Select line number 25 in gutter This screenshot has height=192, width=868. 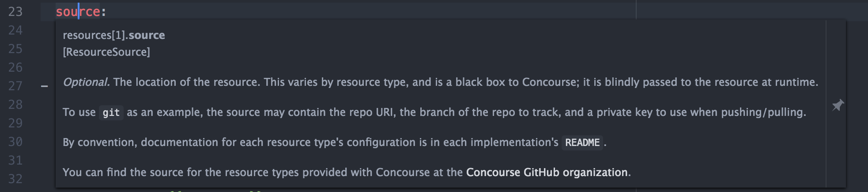point(15,49)
